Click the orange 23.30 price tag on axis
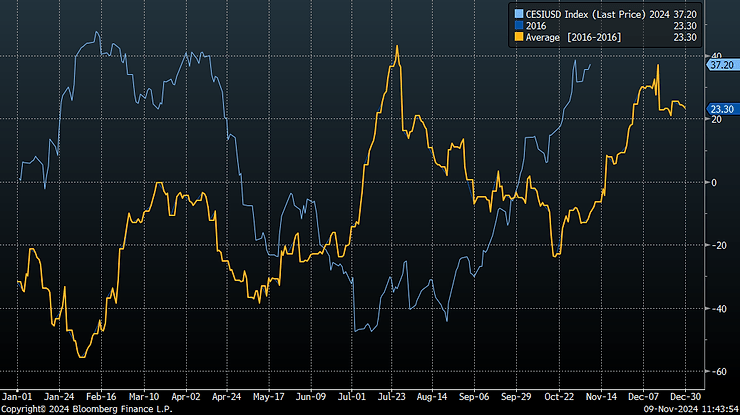This screenshot has width=740, height=415. click(x=722, y=108)
